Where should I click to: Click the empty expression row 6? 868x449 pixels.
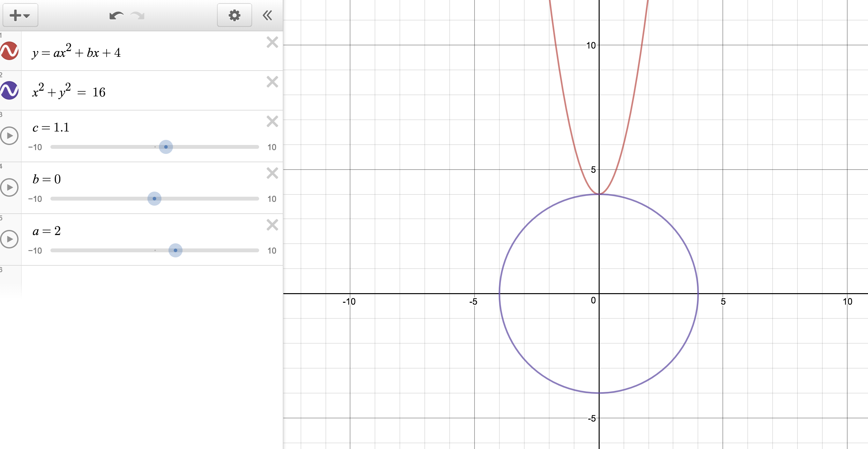click(152, 280)
